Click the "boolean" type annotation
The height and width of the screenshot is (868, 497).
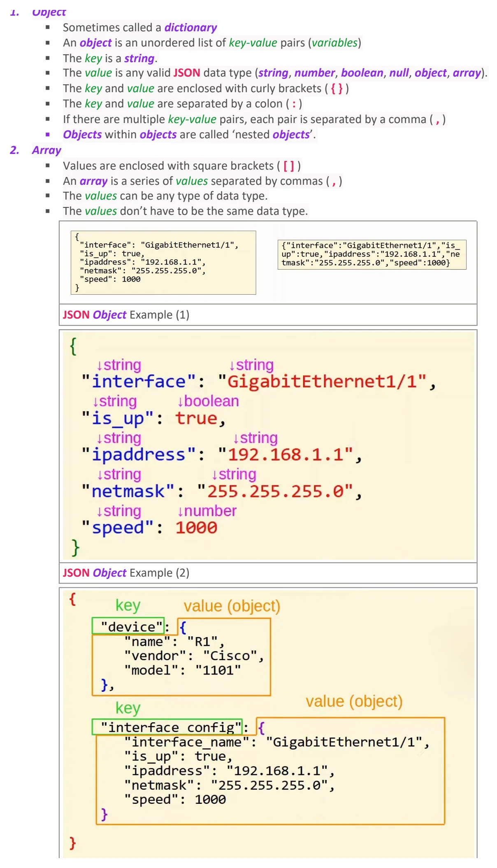point(208,401)
